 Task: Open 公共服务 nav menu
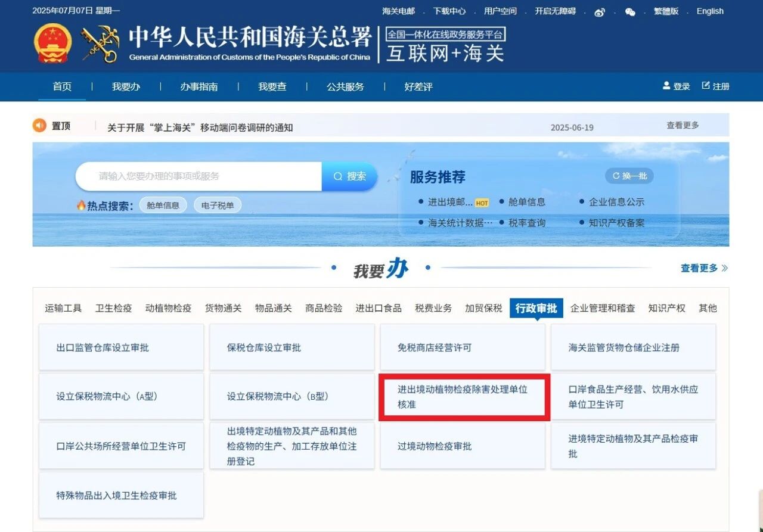(345, 87)
